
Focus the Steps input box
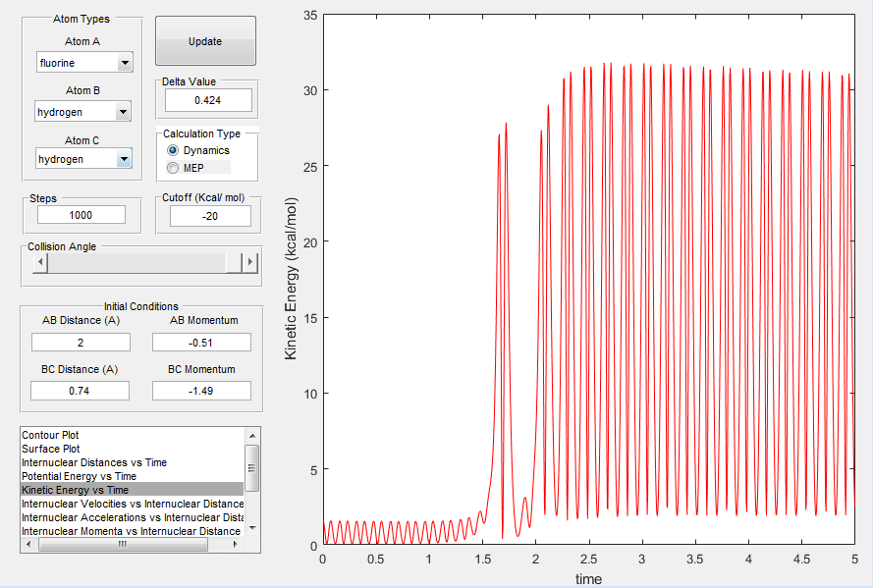tap(82, 215)
